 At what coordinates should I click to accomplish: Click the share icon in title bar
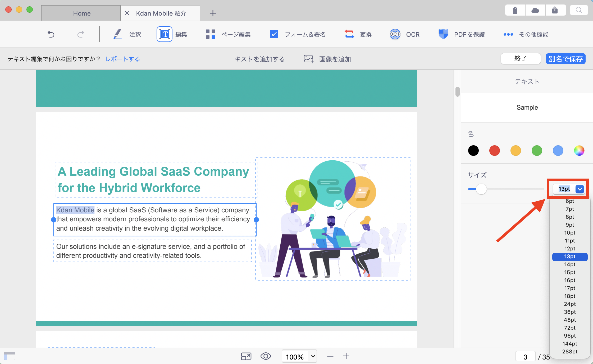coord(555,10)
